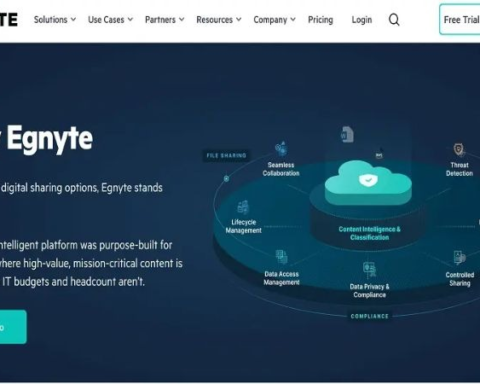Click the Login link
The width and height of the screenshot is (480, 384).
coord(362,20)
